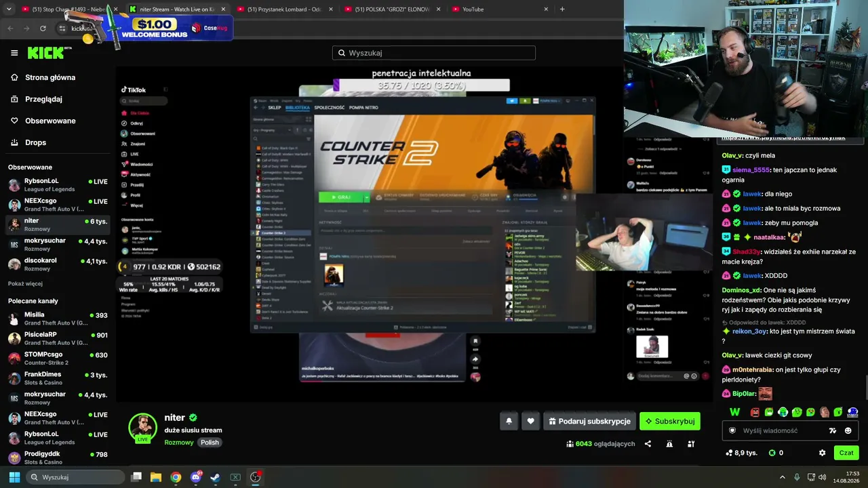Click the Subskrybuj button
Screen dimensions: 868x488
[670, 421]
